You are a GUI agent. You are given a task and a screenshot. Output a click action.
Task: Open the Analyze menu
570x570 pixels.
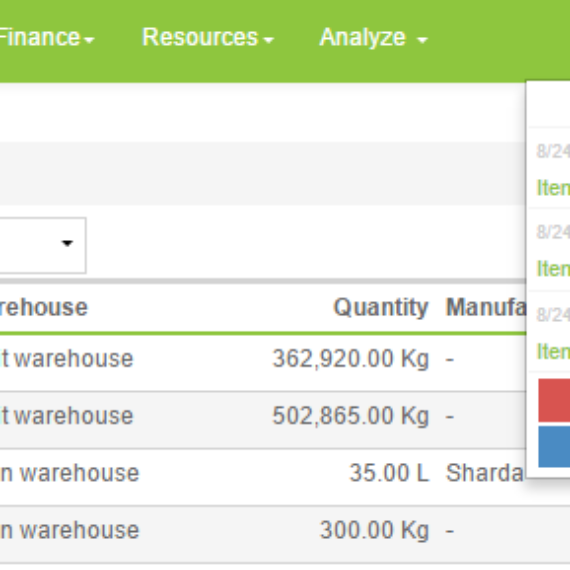[x=373, y=37]
